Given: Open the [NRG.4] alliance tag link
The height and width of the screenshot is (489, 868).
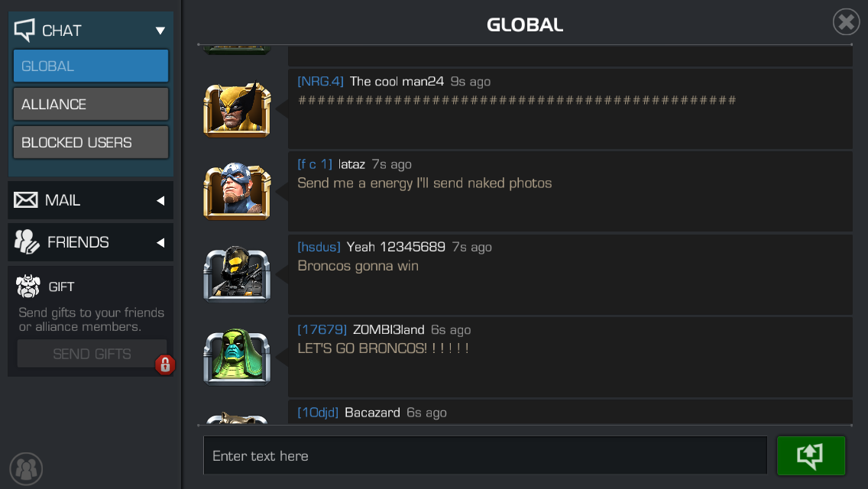Looking at the screenshot, I should pyautogui.click(x=320, y=82).
